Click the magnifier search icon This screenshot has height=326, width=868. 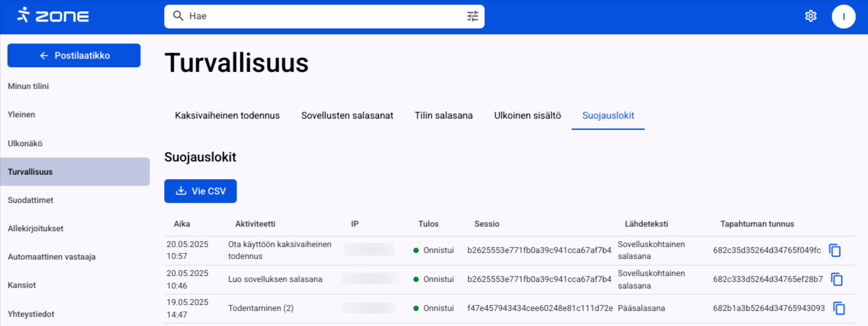coord(177,16)
